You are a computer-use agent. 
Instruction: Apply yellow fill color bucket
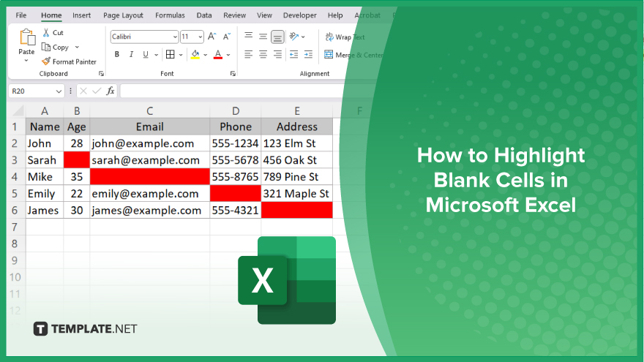(195, 54)
